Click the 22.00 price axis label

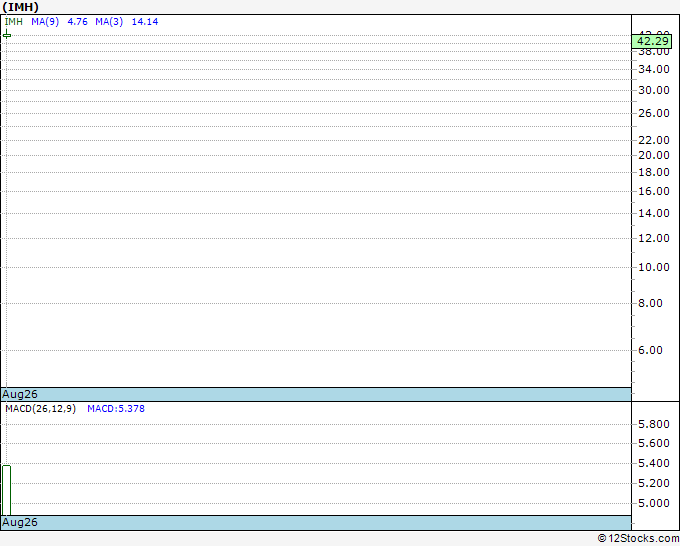point(654,140)
